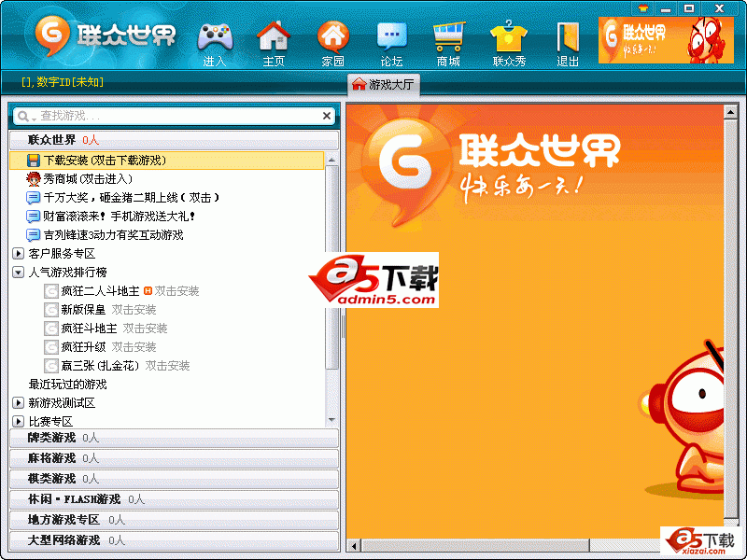Click the right pane horizontal scrollbar thumb
The image size is (747, 560).
(x=475, y=546)
